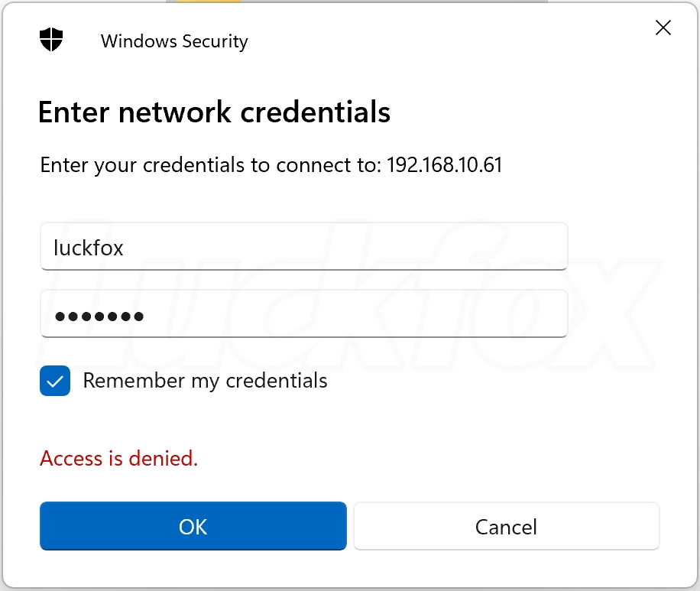Click the "Remember my credentials" label
The image size is (700, 591).
pyautogui.click(x=205, y=381)
